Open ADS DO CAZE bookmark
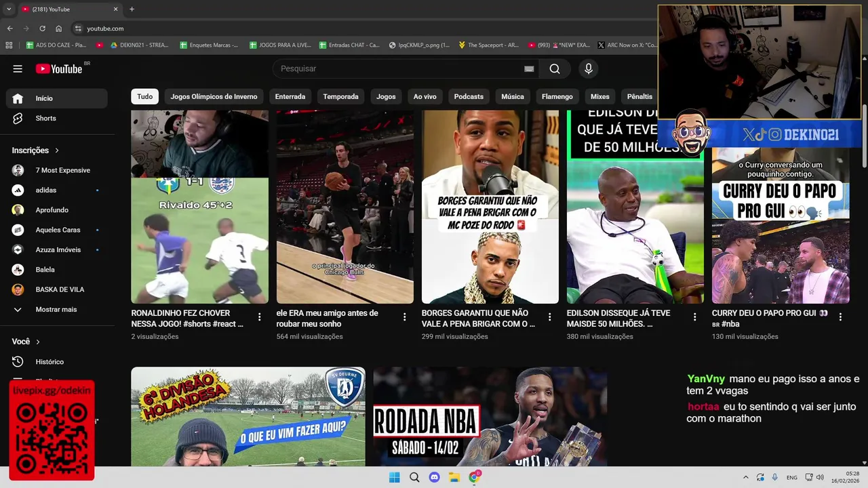This screenshot has width=868, height=488. point(56,45)
